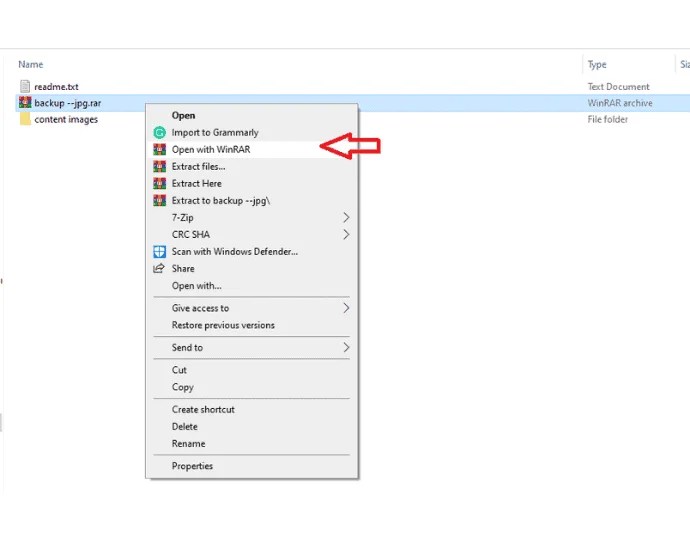Sort by the Name column header
This screenshot has width=690, height=539.
(30, 64)
